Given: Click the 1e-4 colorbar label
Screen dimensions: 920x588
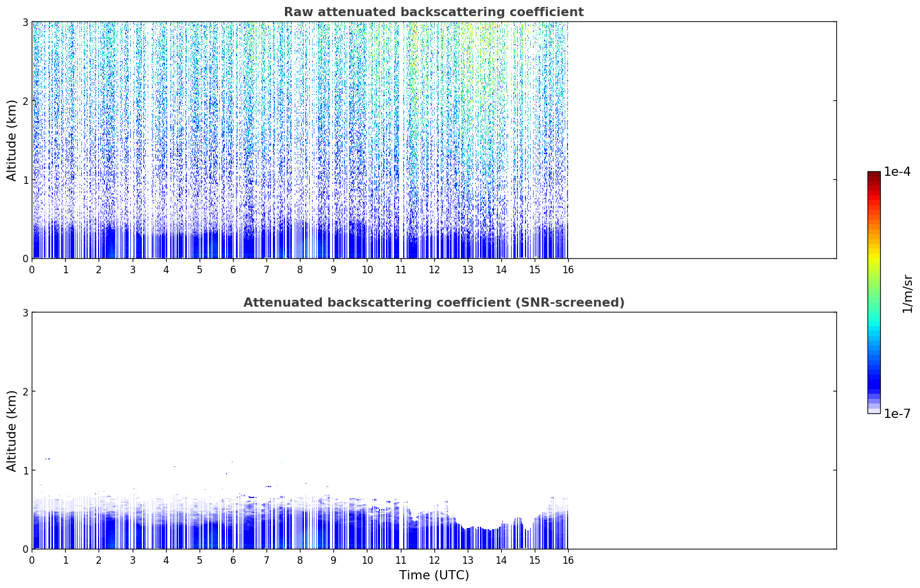Looking at the screenshot, I should (897, 172).
